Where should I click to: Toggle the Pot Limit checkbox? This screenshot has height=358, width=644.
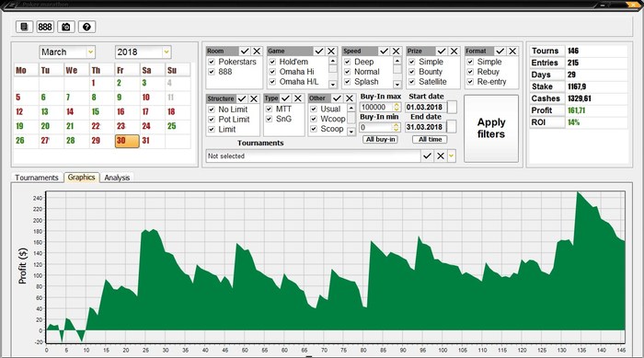[212, 120]
